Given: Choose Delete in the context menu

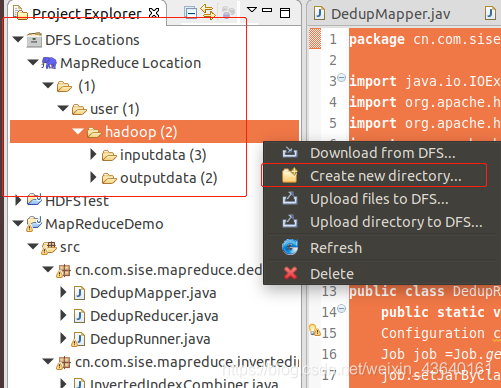Looking at the screenshot, I should (332, 274).
